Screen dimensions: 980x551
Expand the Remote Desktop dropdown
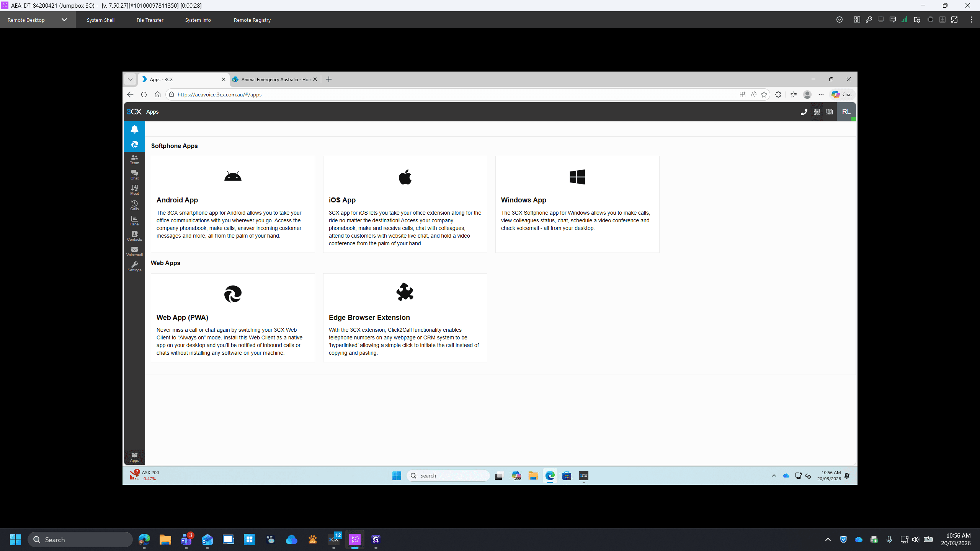(x=64, y=20)
